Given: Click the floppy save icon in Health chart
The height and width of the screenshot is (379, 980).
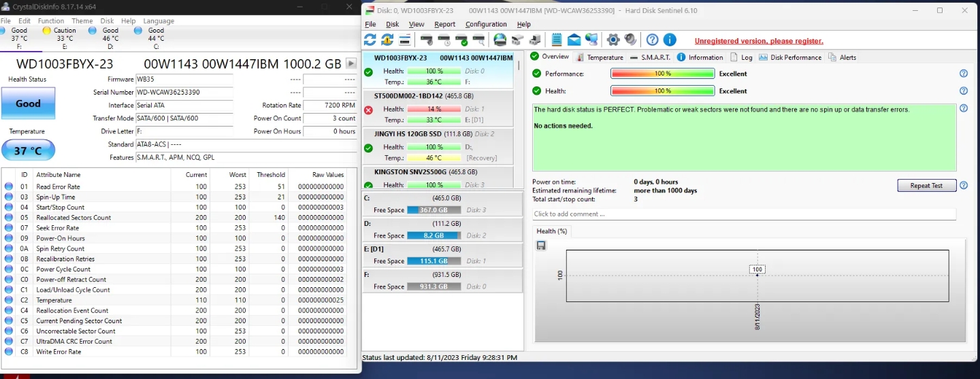Looking at the screenshot, I should pos(541,246).
